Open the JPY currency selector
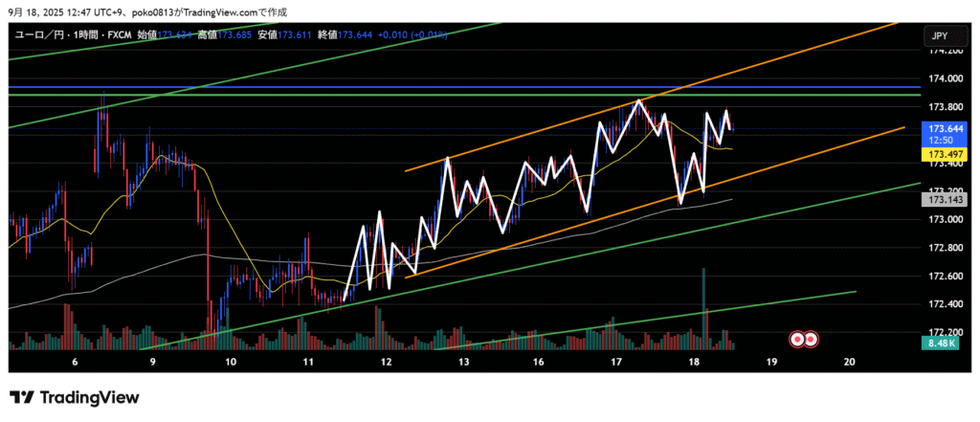 (939, 36)
